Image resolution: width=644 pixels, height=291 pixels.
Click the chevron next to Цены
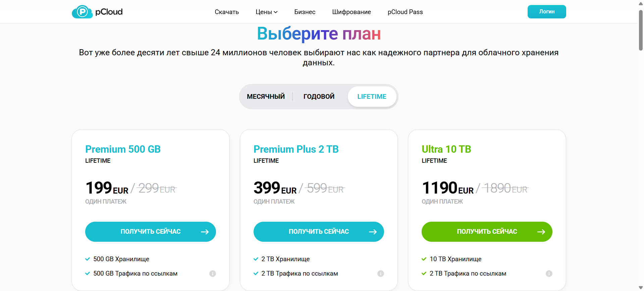(x=276, y=12)
